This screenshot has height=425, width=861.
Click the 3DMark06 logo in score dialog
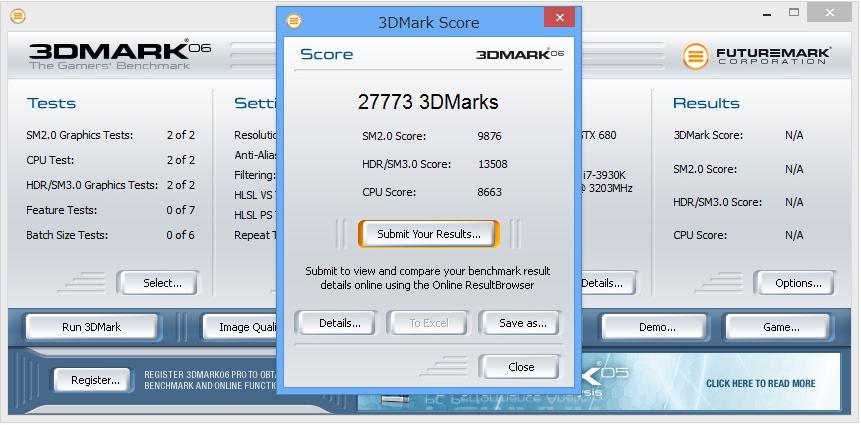520,54
